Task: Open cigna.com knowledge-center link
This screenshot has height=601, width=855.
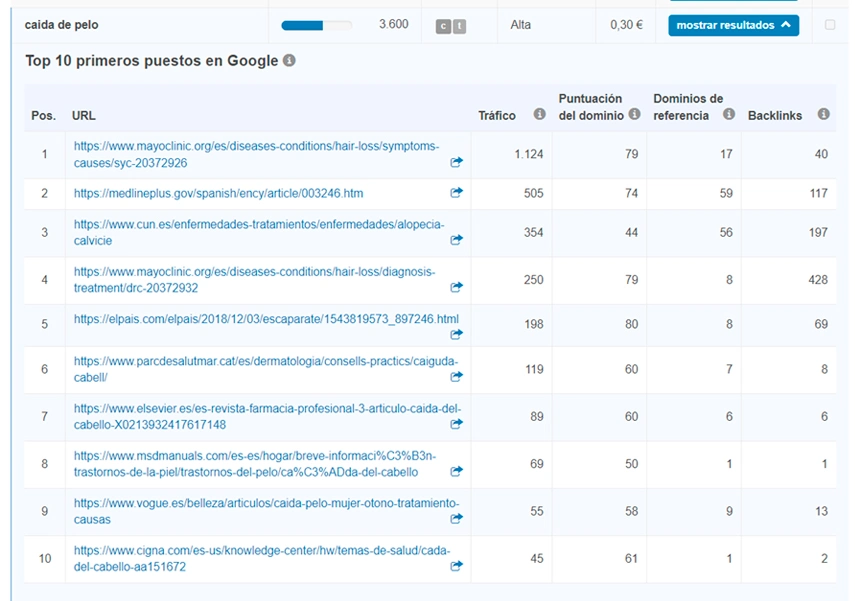Action: click(x=262, y=559)
